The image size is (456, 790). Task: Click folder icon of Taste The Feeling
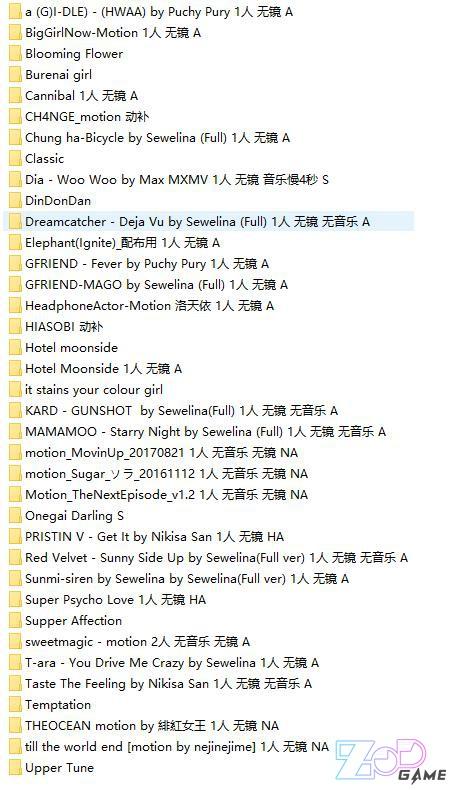(x=15, y=684)
